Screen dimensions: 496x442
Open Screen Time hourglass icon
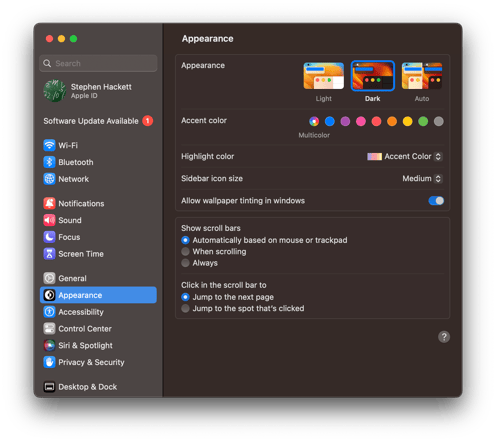(49, 254)
